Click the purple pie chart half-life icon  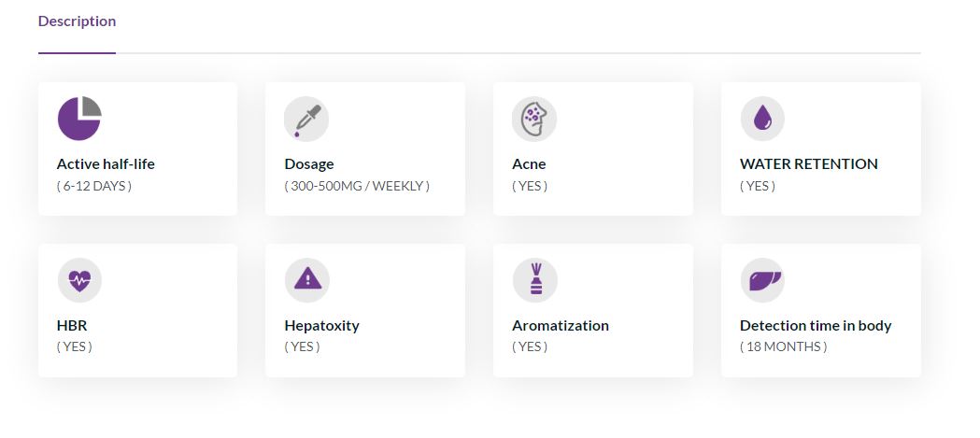click(x=79, y=118)
